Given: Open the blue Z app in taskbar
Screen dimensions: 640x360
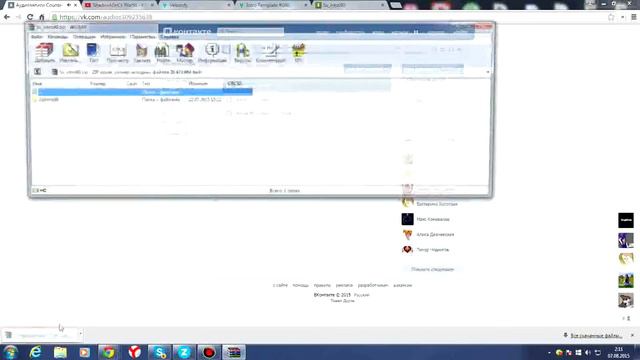Looking at the screenshot, I should click(184, 352).
